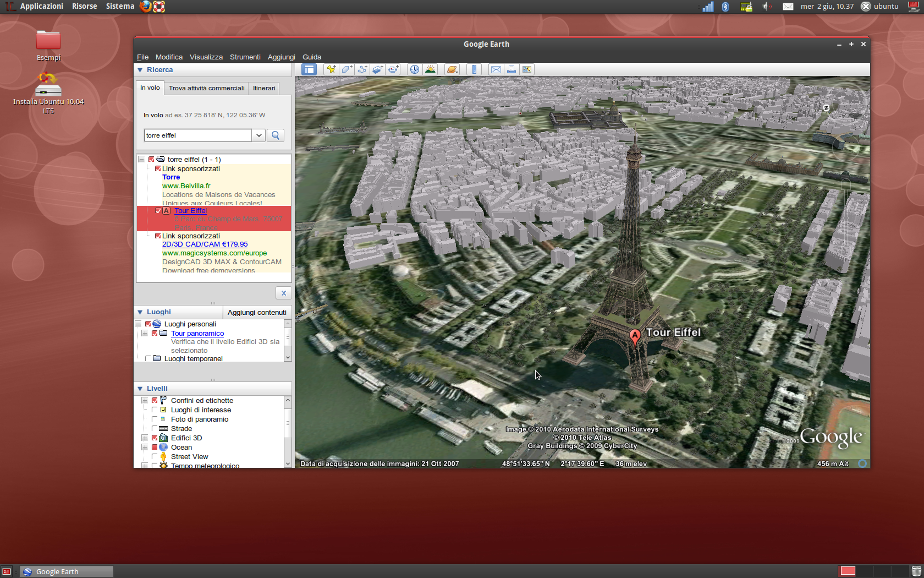The height and width of the screenshot is (578, 924).
Task: Add a polygon from the toolbar
Action: [x=346, y=69]
